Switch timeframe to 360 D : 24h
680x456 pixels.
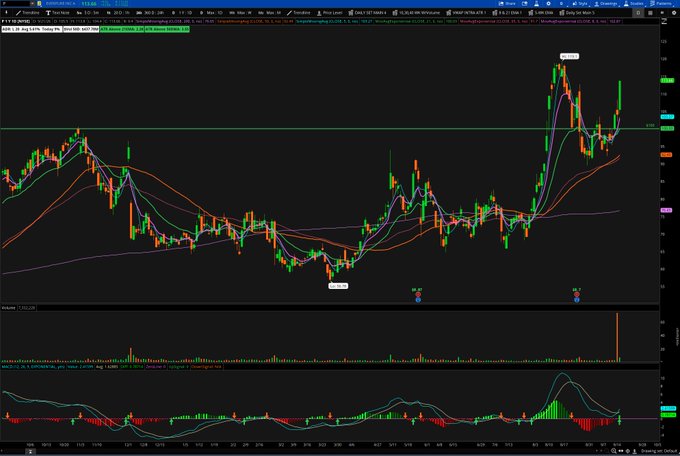150,13
